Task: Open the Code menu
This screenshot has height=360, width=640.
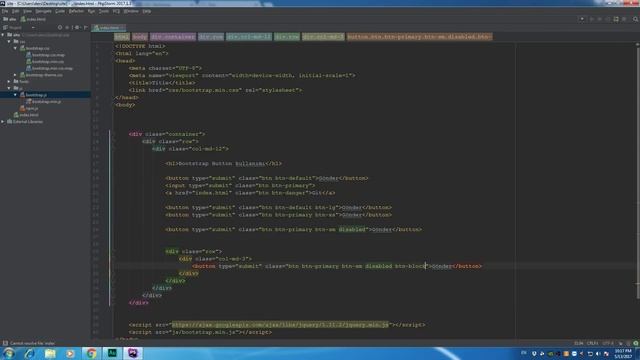Action: pyautogui.click(x=60, y=11)
